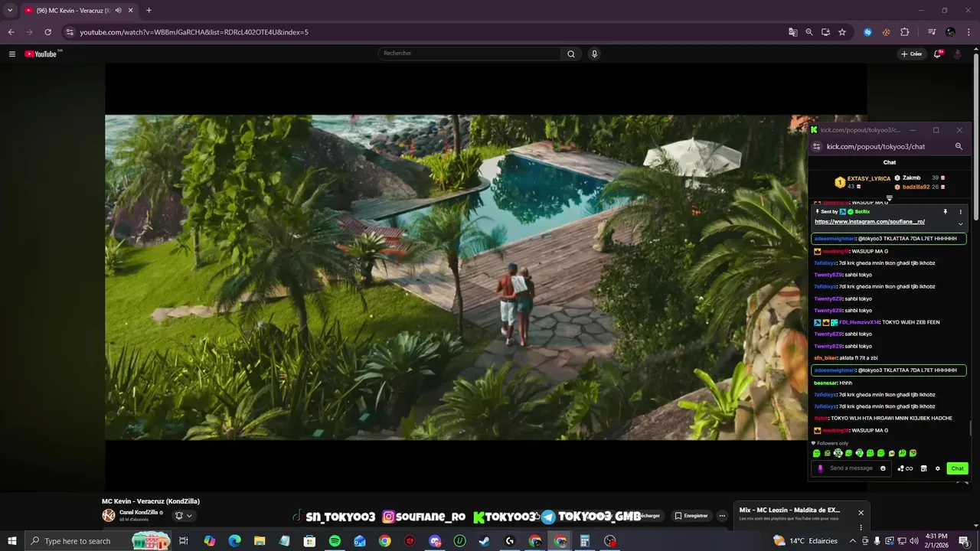Focus the Rechercher search field
Screen dimensions: 980x551
(x=469, y=54)
